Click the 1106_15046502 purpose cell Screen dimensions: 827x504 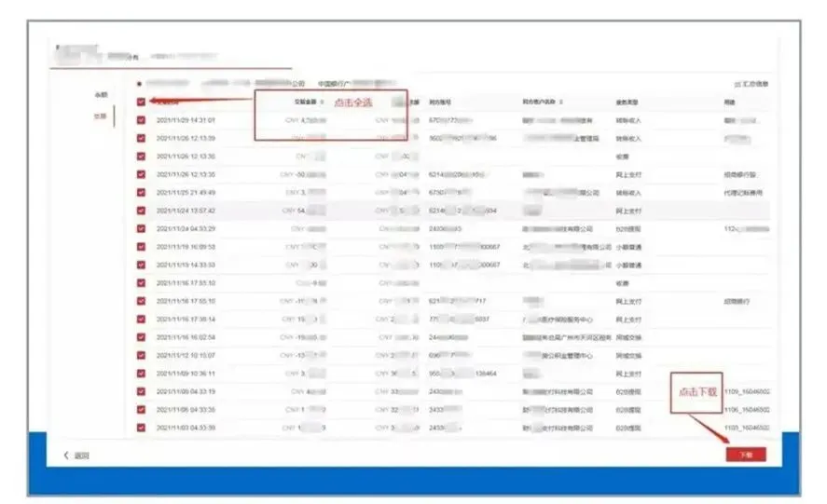click(747, 410)
